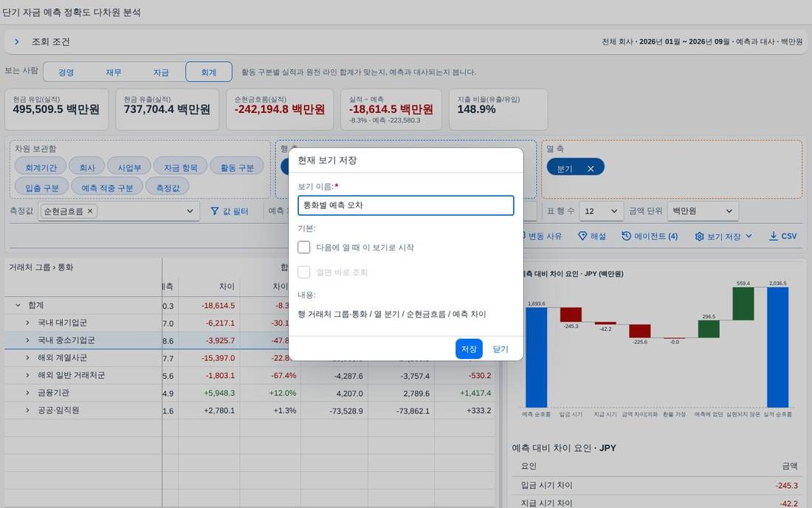Image resolution: width=812 pixels, height=508 pixels.
Task: Click the blue 예측 순흐름 waterfall bar
Action: pyautogui.click(x=536, y=357)
